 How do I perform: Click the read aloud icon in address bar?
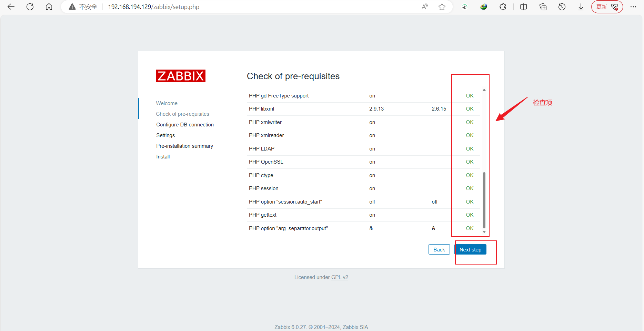[425, 7]
